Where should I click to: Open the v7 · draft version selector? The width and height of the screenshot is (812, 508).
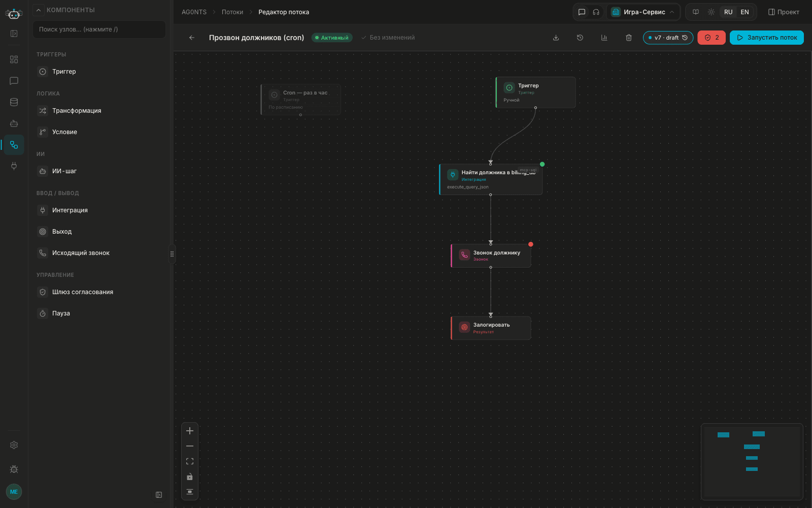[668, 38]
